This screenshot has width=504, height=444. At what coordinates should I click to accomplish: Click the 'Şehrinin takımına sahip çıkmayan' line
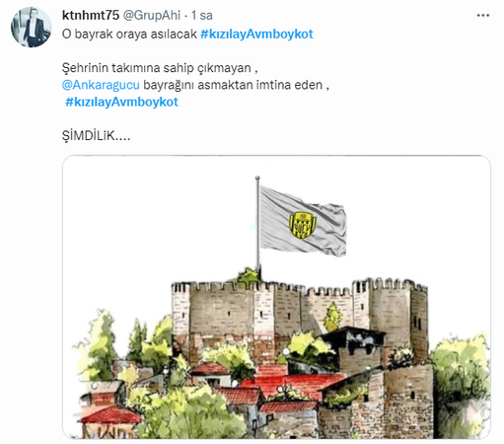pyautogui.click(x=160, y=68)
